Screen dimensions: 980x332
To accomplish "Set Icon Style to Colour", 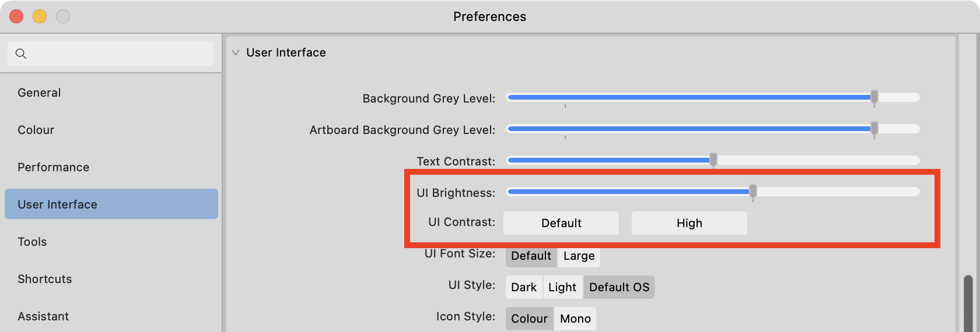I will coord(530,319).
